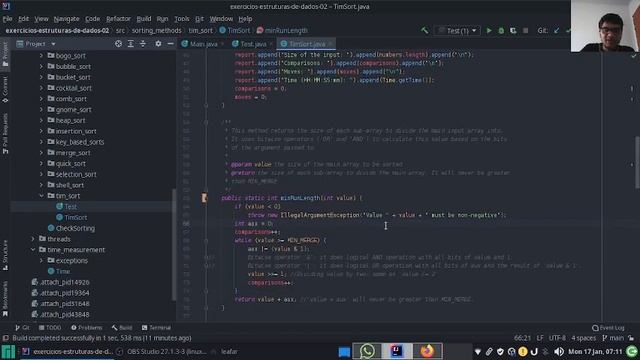
Task: Click the Build project hammer icon
Action: [x=424, y=31]
